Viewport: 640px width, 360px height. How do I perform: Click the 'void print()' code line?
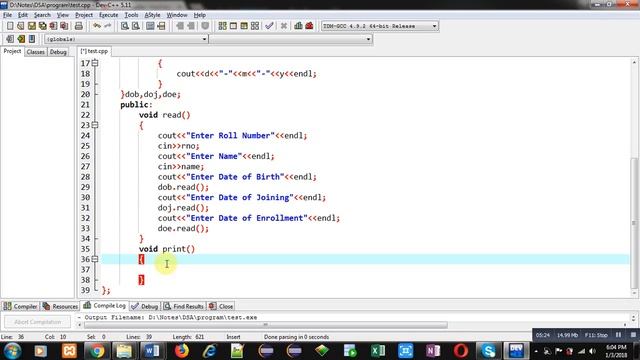[x=167, y=249]
